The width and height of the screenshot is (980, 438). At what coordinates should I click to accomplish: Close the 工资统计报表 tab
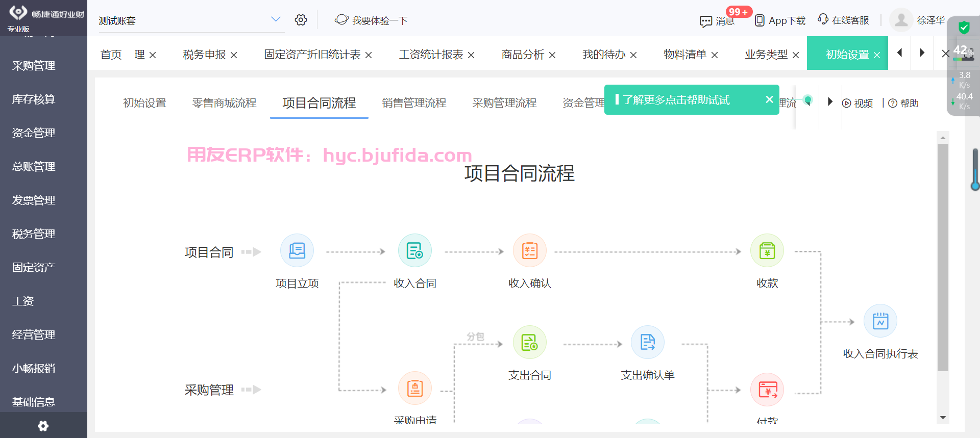(x=471, y=55)
